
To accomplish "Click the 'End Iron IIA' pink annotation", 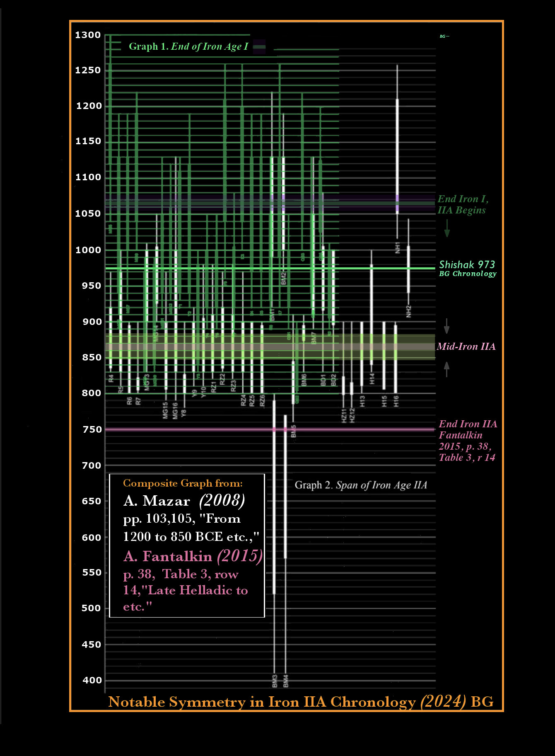I will coord(468,424).
